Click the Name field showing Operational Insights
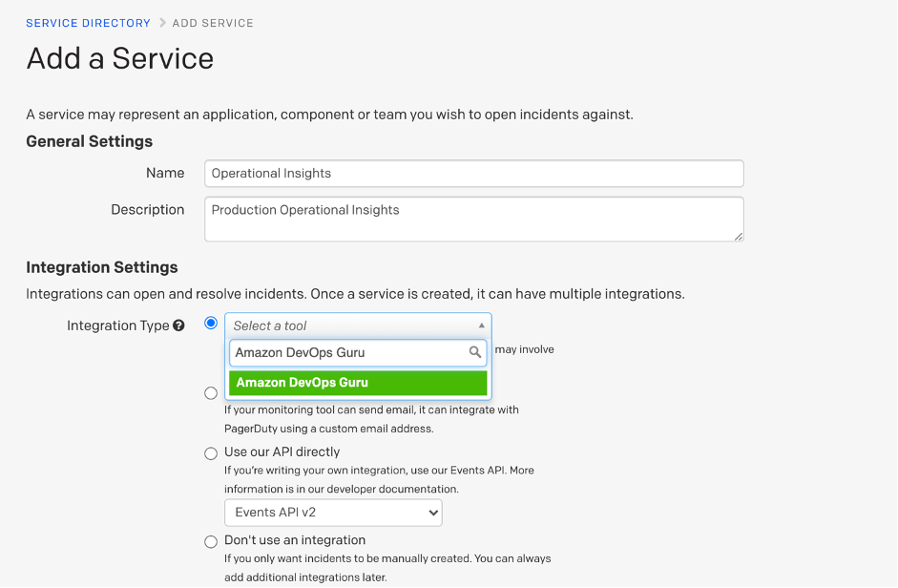This screenshot has width=898, height=588. [x=473, y=173]
